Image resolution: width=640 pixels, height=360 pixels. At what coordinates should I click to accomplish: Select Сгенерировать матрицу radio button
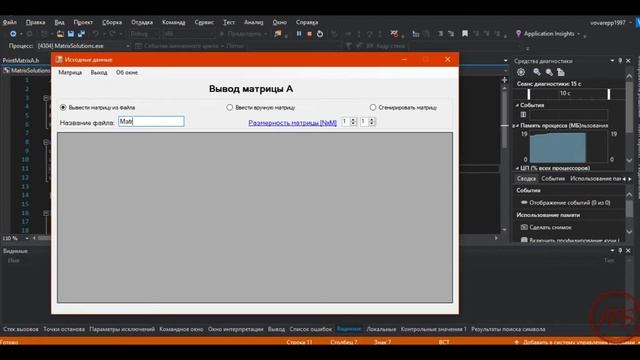pyautogui.click(x=373, y=107)
